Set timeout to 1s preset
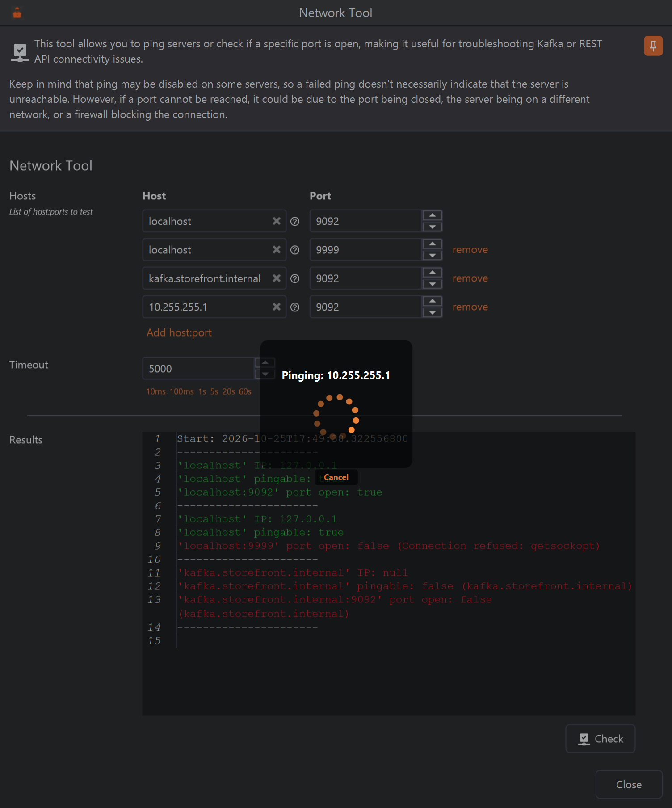 point(202,391)
